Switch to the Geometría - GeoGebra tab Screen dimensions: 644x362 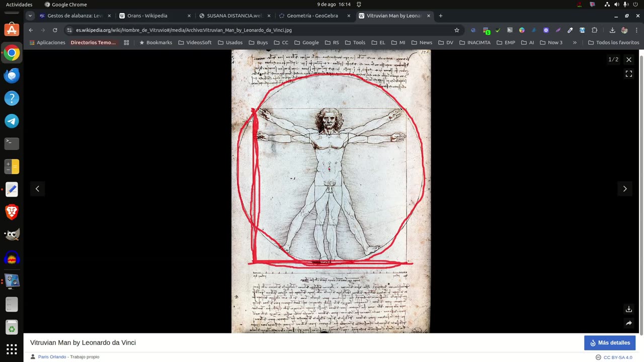[314, 16]
